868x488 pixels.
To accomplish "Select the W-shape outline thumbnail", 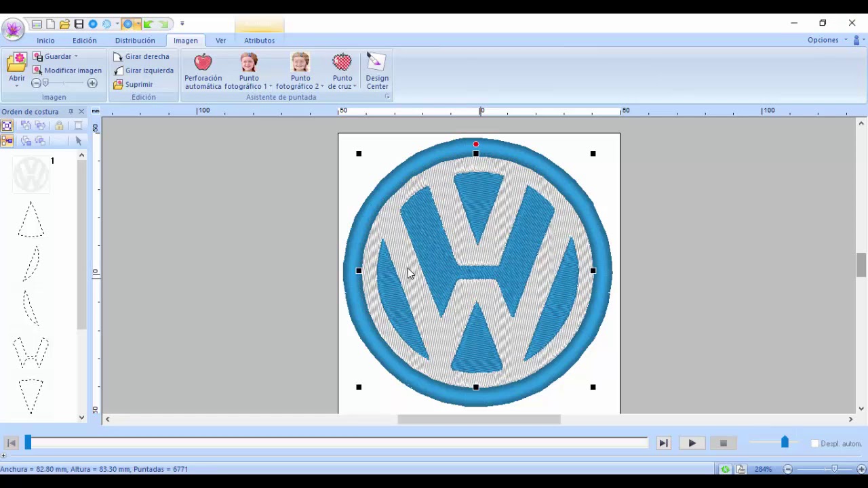I will coord(31,352).
